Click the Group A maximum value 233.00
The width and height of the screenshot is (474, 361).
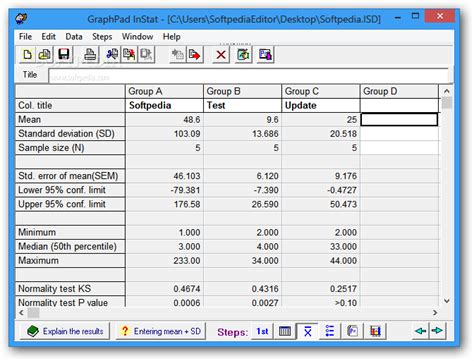tap(164, 261)
